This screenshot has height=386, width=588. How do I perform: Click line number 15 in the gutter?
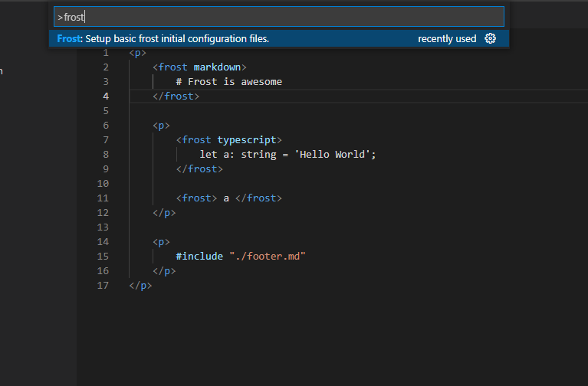point(103,257)
